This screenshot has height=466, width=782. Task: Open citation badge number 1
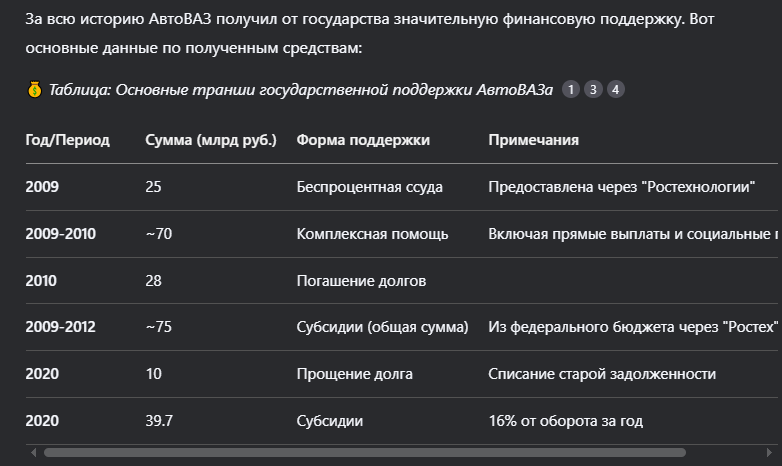point(571,89)
